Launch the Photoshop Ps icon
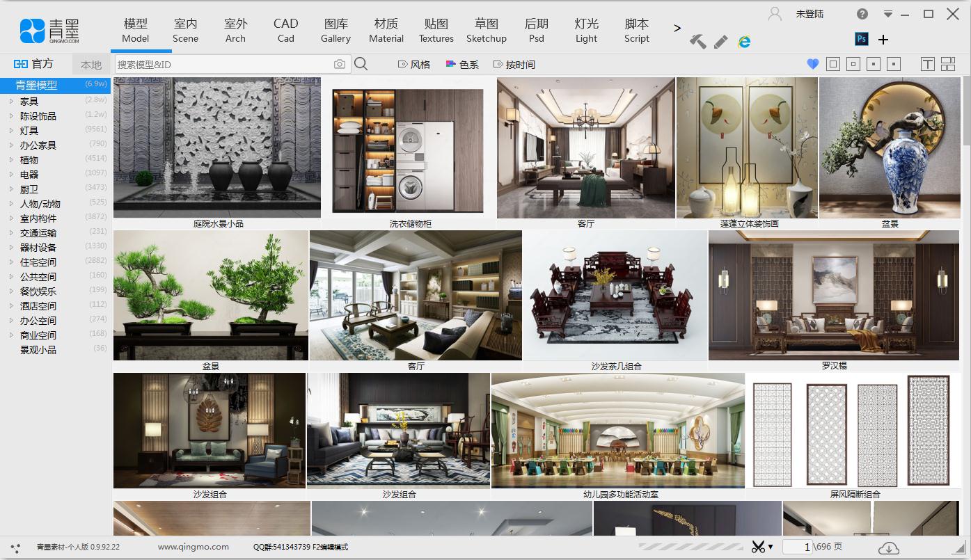971x560 pixels. pyautogui.click(x=862, y=39)
